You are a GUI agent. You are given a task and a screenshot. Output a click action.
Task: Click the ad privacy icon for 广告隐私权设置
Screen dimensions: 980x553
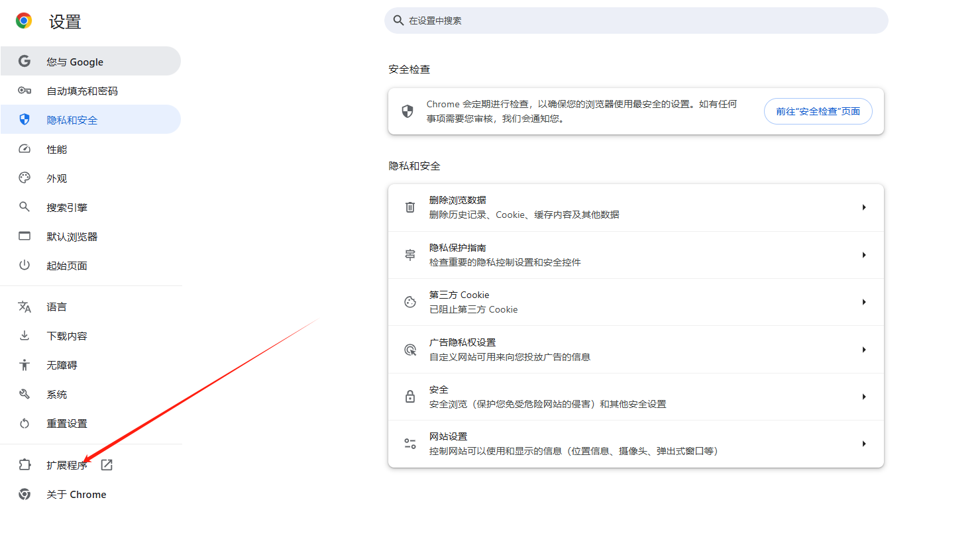pyautogui.click(x=410, y=350)
